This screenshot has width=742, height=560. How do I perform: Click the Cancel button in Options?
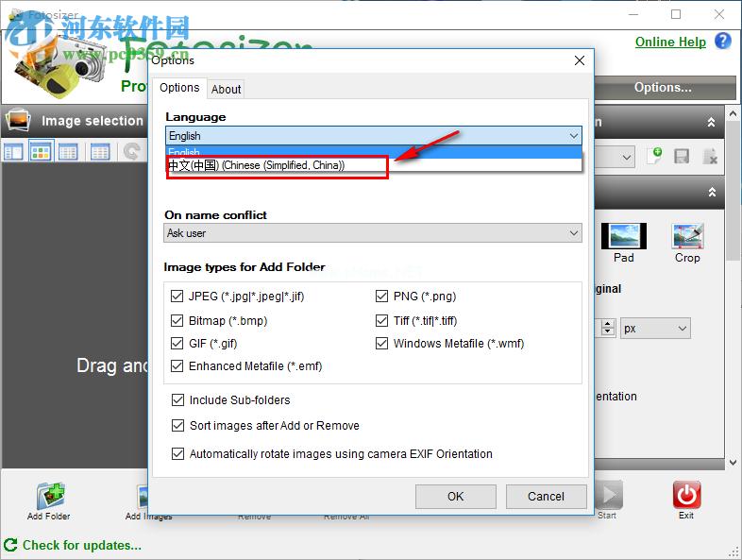tap(546, 497)
